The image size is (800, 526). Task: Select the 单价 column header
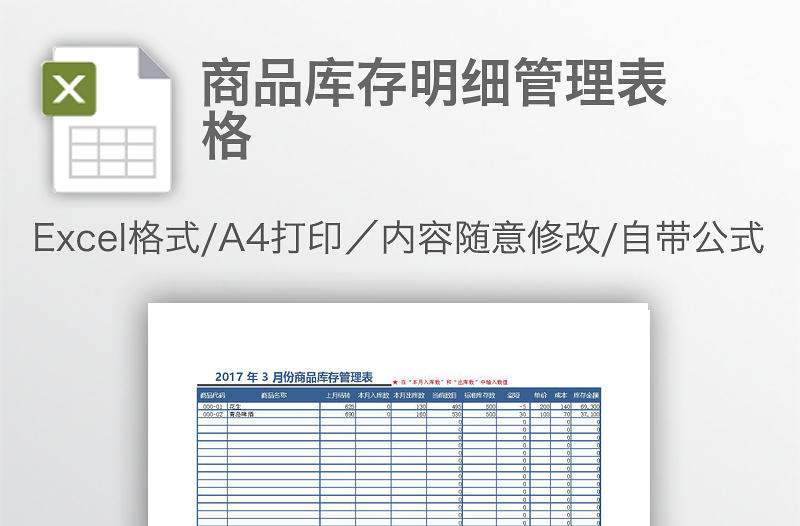pos(540,395)
